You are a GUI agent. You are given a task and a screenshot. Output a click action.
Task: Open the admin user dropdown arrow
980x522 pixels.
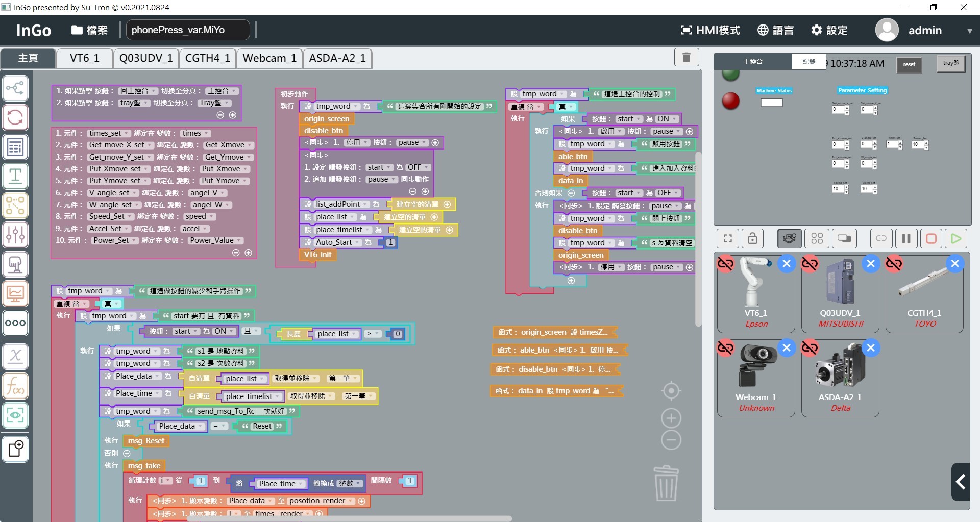click(969, 31)
